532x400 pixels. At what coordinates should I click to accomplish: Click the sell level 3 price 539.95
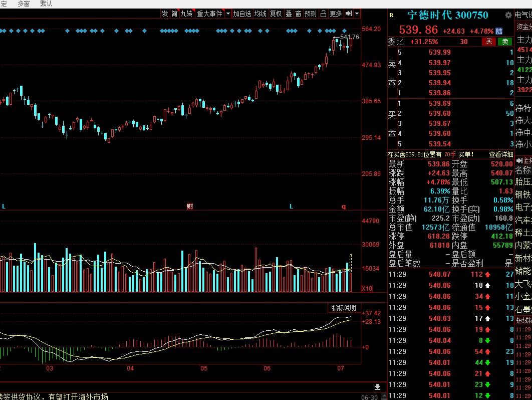click(x=440, y=73)
